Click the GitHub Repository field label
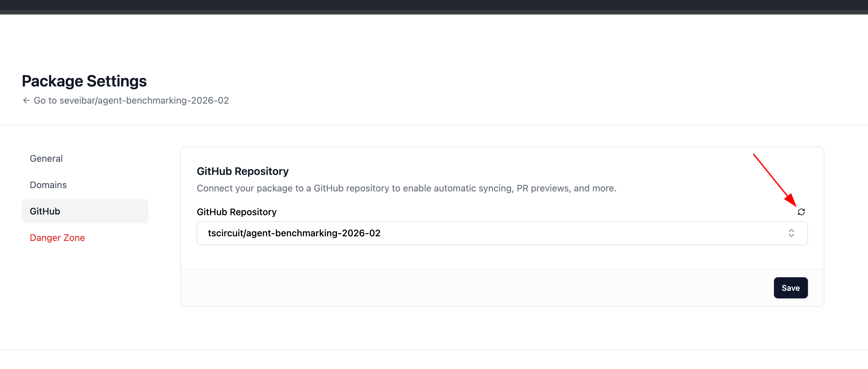The height and width of the screenshot is (369, 868). click(x=237, y=212)
